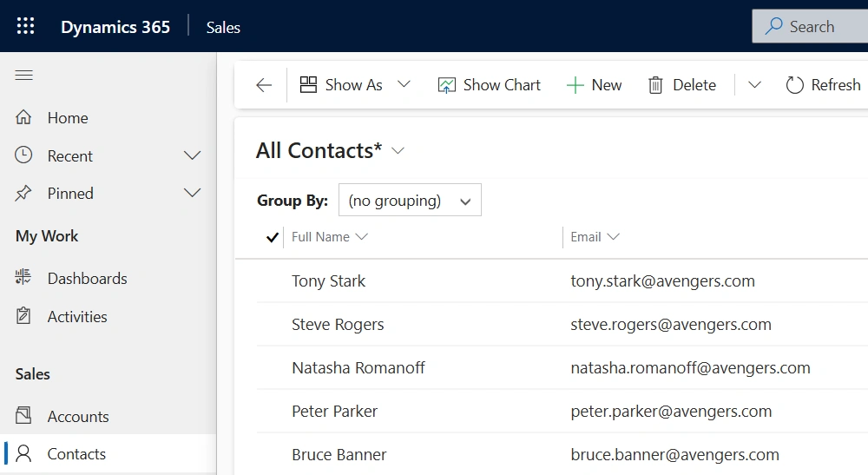Viewport: 868px width, 475px height.
Task: Expand the Show As dropdown
Action: click(404, 85)
